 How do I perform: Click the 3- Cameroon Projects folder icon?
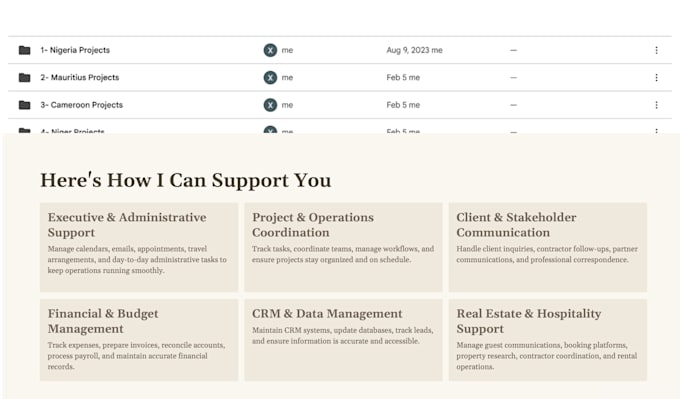[x=24, y=105]
